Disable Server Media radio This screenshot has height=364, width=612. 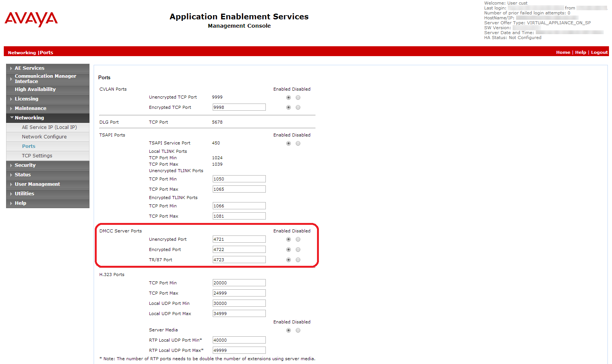point(298,330)
